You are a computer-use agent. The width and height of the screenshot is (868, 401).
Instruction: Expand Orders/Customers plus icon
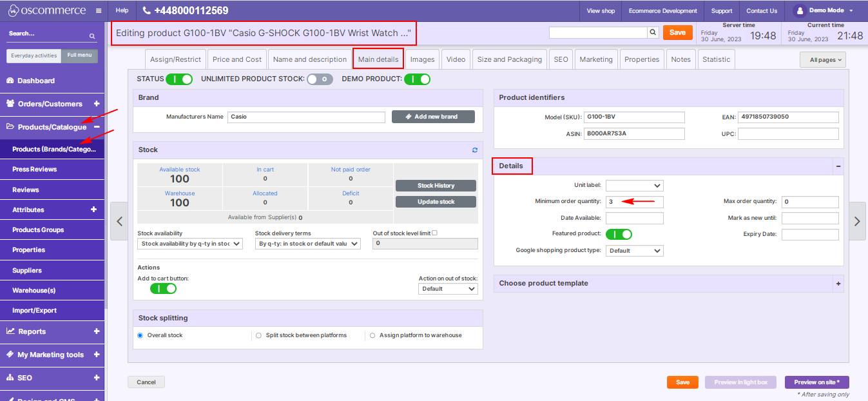point(97,103)
